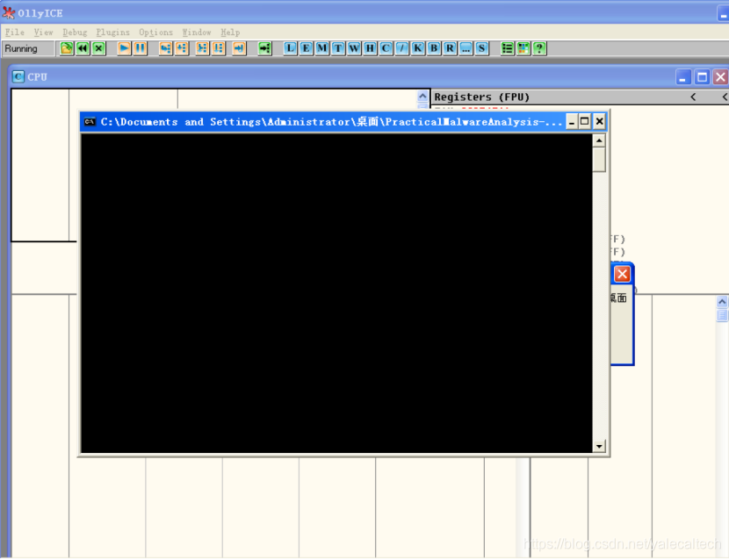Restart the program with rewind icon
The height and width of the screenshot is (560, 729).
point(83,48)
